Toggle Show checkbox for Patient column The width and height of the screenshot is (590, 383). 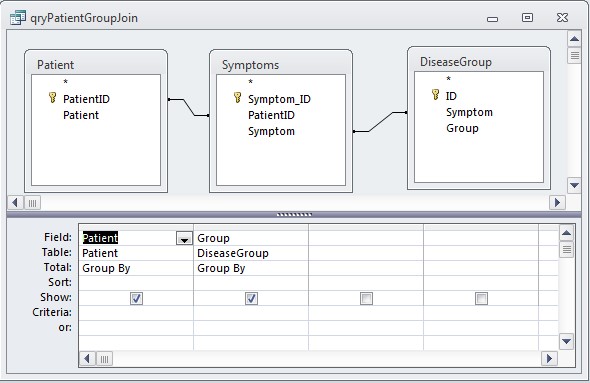tap(136, 298)
